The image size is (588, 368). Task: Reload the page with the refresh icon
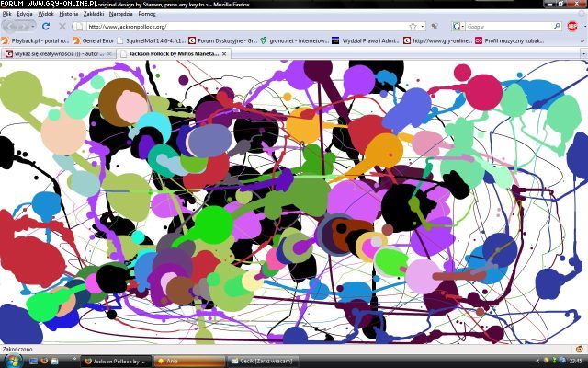point(46,27)
